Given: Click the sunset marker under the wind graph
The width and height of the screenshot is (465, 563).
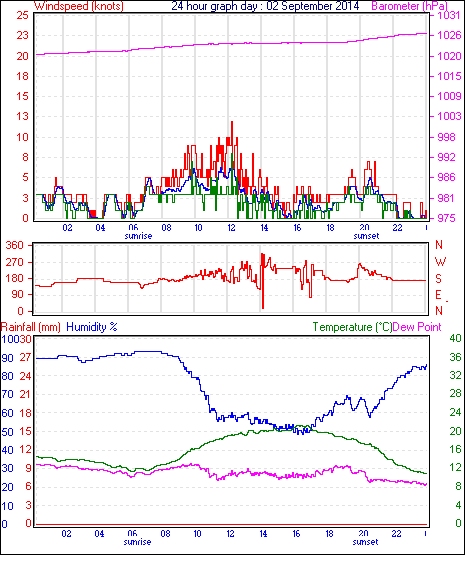Looking at the screenshot, I should pyautogui.click(x=366, y=236).
